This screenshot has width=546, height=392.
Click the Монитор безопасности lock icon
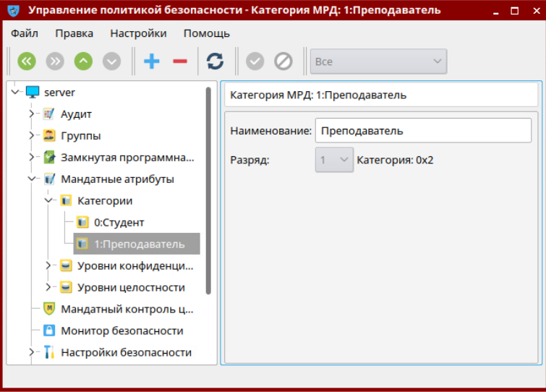(x=49, y=331)
